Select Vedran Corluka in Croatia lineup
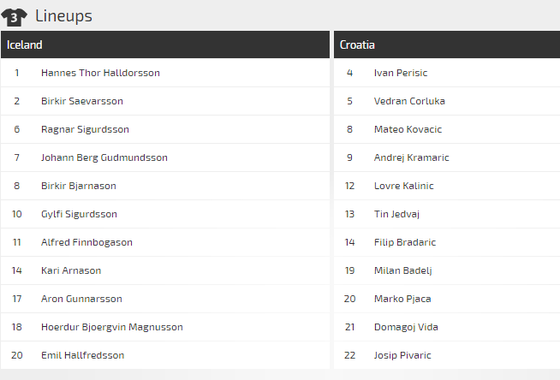The image size is (560, 380). point(409,101)
